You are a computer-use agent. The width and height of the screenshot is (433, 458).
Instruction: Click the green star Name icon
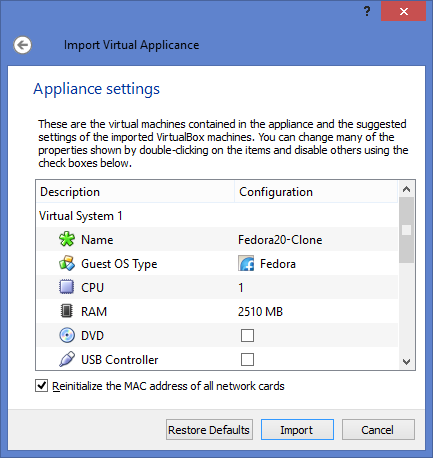tap(67, 239)
